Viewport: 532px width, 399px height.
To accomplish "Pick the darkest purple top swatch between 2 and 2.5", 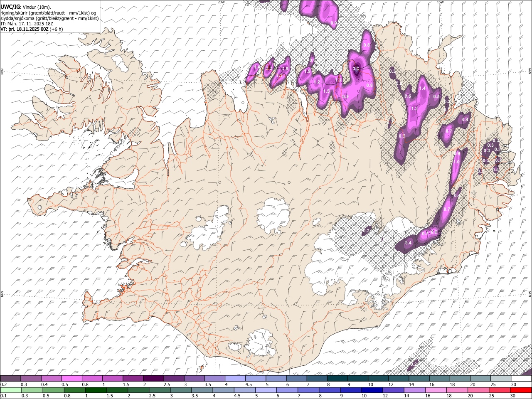I will [153, 379].
